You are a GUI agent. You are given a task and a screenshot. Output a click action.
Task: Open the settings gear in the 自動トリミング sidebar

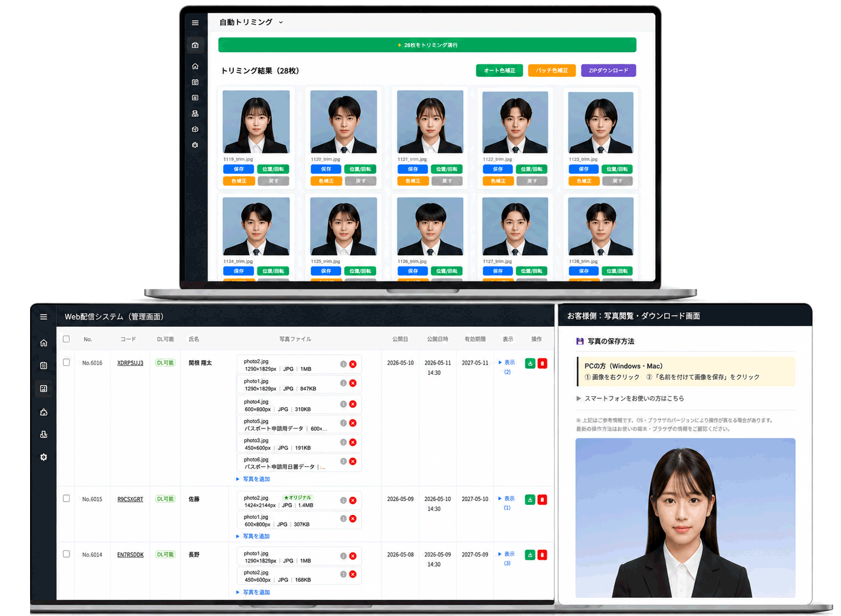click(x=195, y=145)
